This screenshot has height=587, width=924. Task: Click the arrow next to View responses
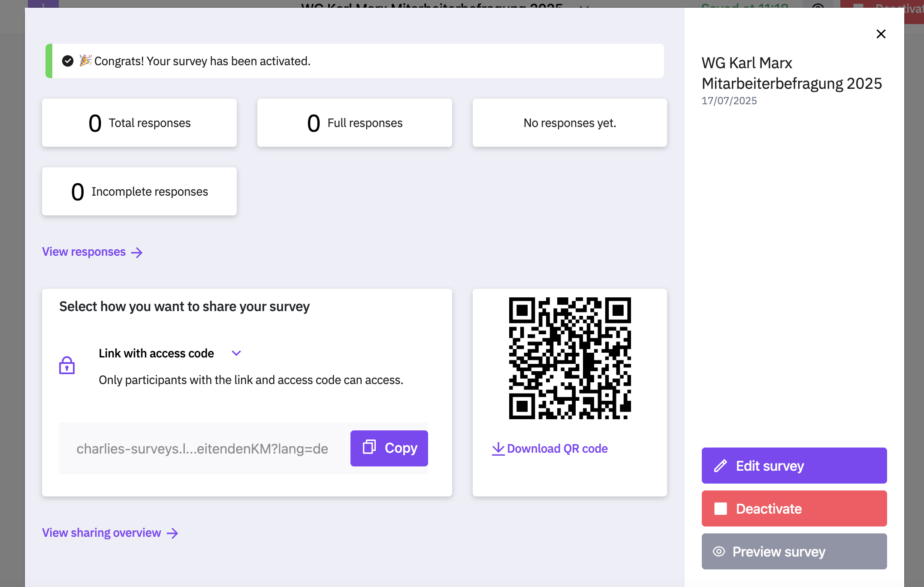point(137,252)
